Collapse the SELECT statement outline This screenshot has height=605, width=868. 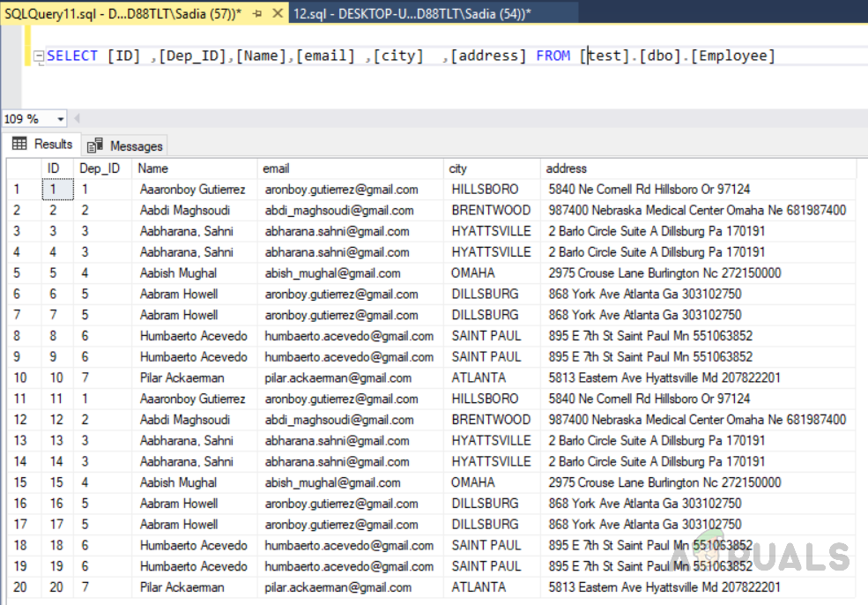tap(39, 56)
